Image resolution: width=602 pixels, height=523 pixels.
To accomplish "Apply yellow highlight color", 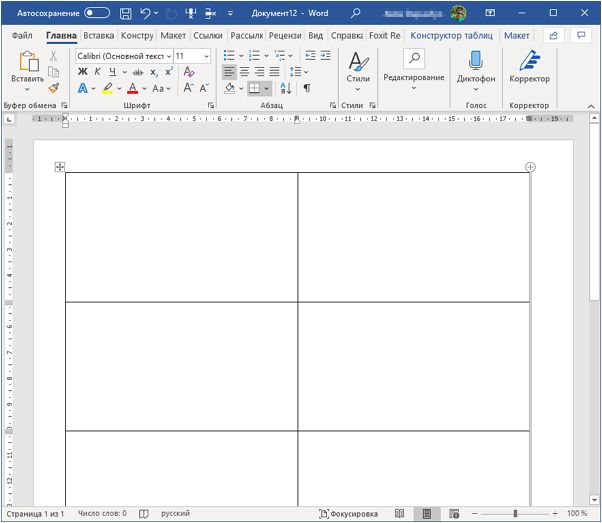I will tap(108, 89).
